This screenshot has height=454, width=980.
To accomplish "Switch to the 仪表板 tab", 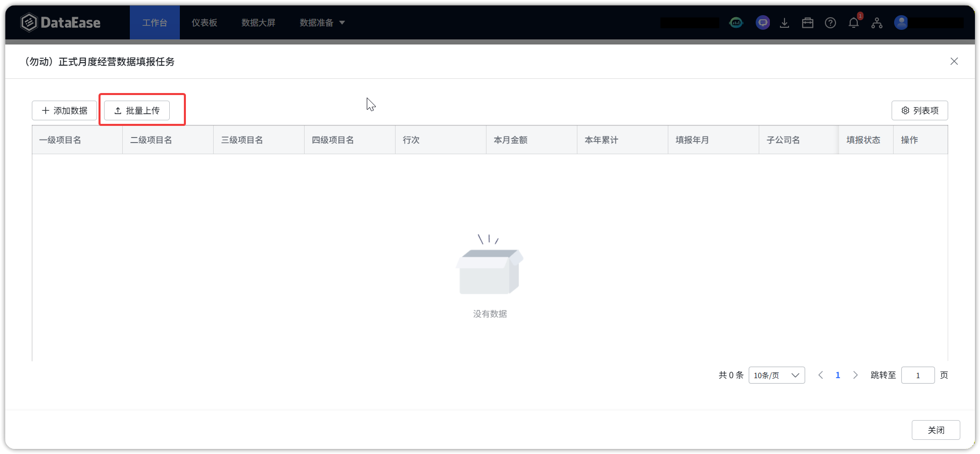I will [x=204, y=23].
